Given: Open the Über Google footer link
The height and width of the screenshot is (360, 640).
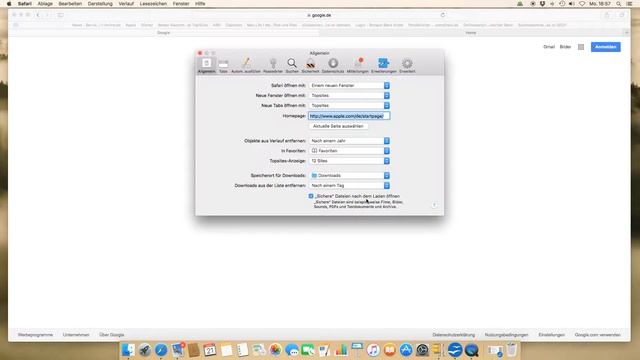Looking at the screenshot, I should 112,335.
